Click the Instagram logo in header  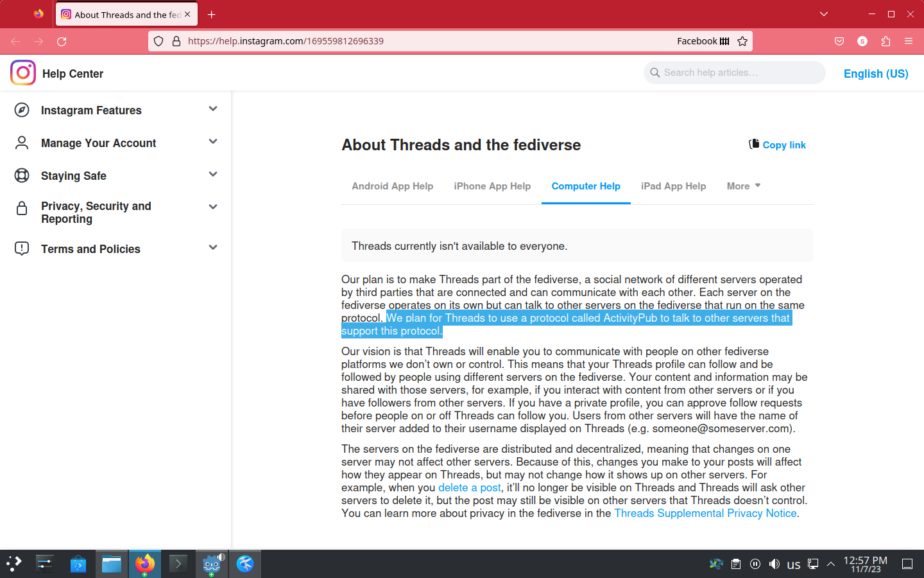tap(23, 73)
